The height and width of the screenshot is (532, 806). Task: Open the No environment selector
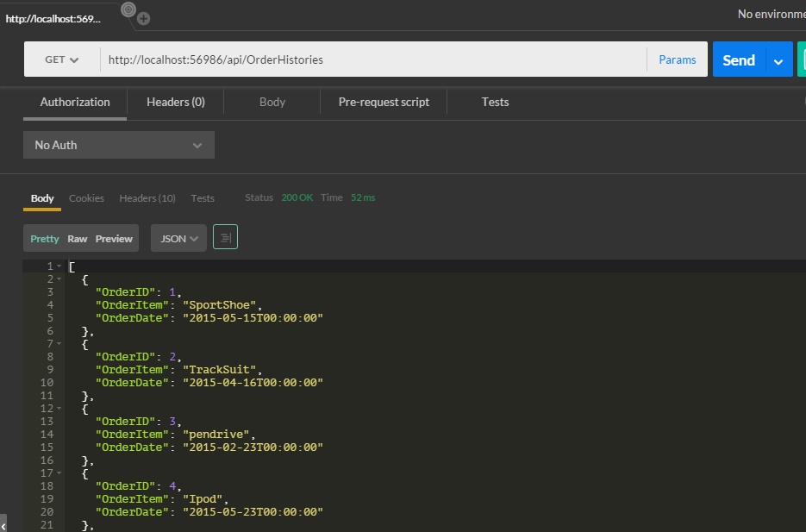tap(771, 14)
